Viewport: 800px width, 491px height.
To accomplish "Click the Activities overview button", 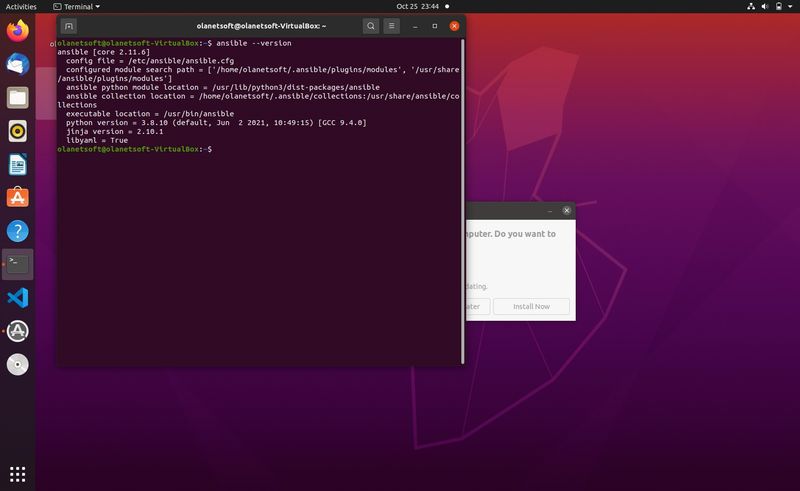I will (x=21, y=6).
